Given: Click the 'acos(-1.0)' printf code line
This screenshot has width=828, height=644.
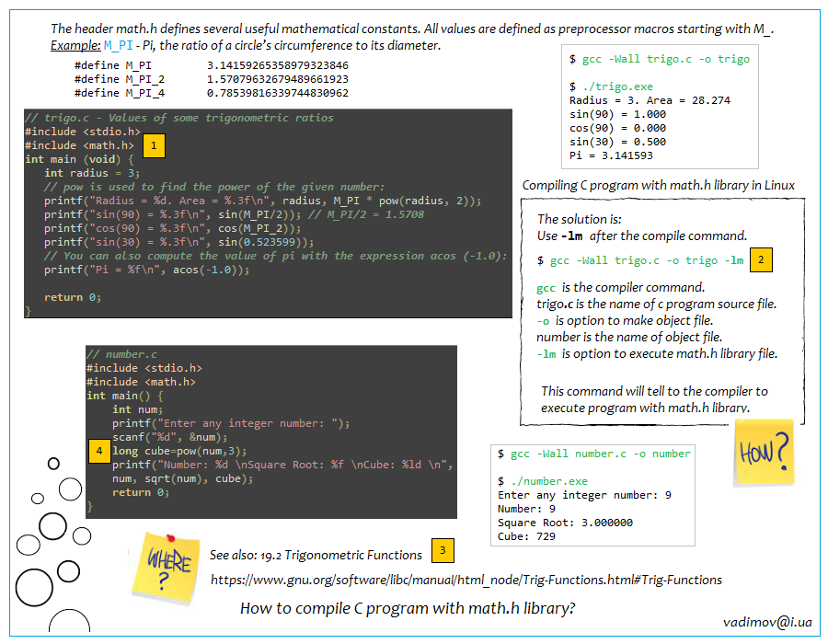Looking at the screenshot, I should [147, 270].
